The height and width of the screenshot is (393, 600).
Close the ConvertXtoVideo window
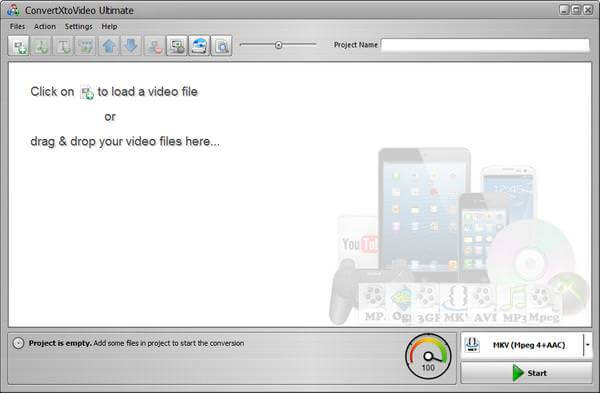click(588, 10)
